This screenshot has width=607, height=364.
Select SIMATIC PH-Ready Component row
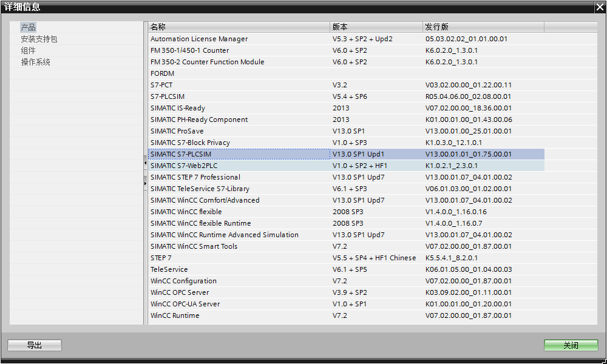[346, 120]
